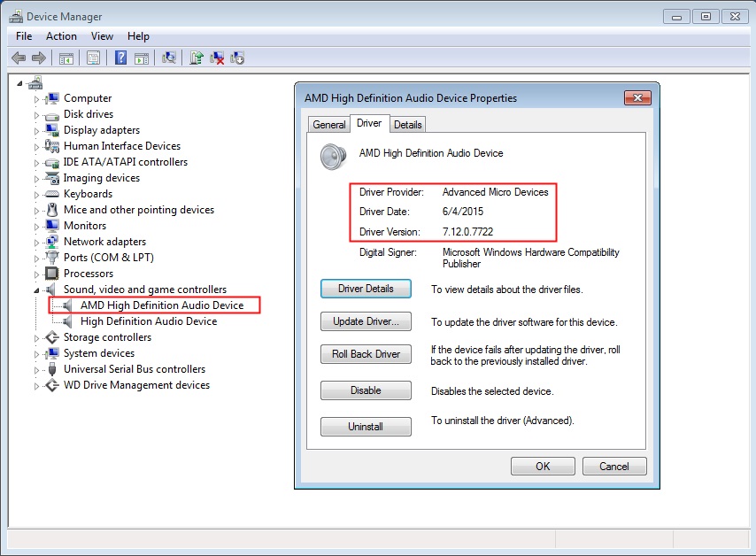This screenshot has height=556, width=756.
Task: Click the Driver Details button
Action: tap(366, 289)
